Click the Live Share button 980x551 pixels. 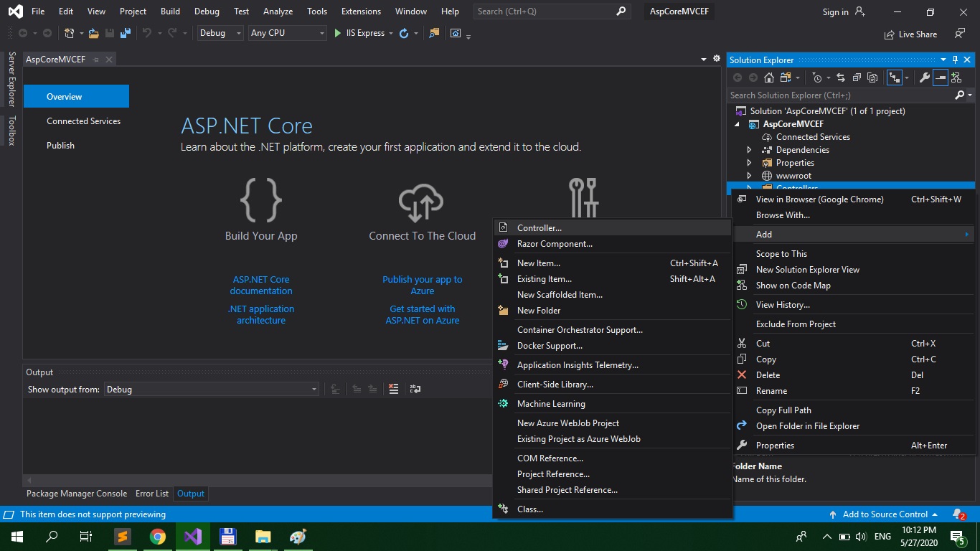pos(910,34)
